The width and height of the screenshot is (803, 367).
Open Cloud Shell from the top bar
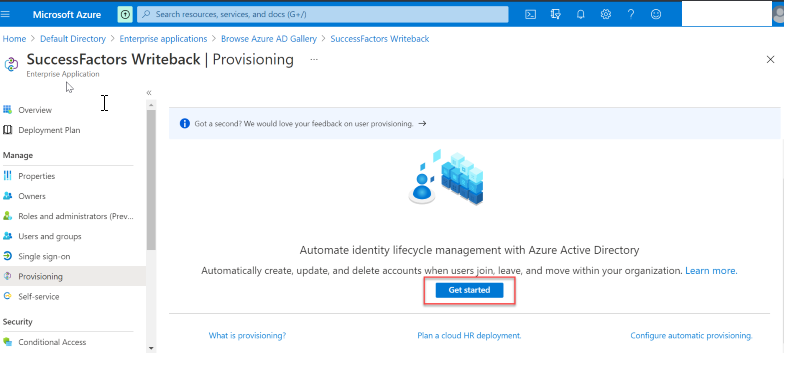tap(531, 14)
